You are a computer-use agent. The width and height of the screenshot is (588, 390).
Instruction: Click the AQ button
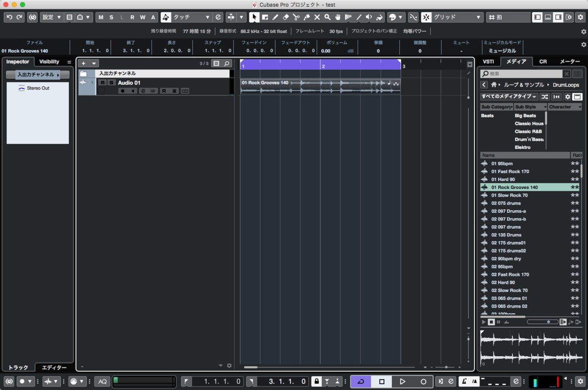(102, 381)
